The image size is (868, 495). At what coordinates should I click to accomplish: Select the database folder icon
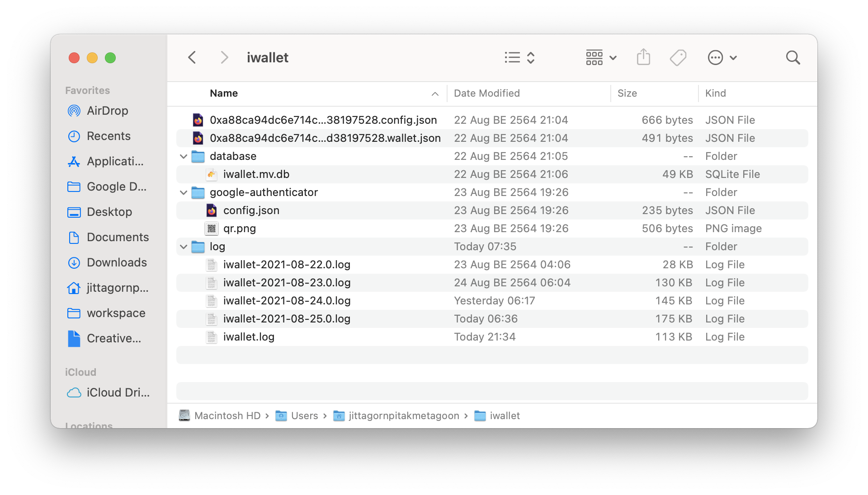click(198, 156)
